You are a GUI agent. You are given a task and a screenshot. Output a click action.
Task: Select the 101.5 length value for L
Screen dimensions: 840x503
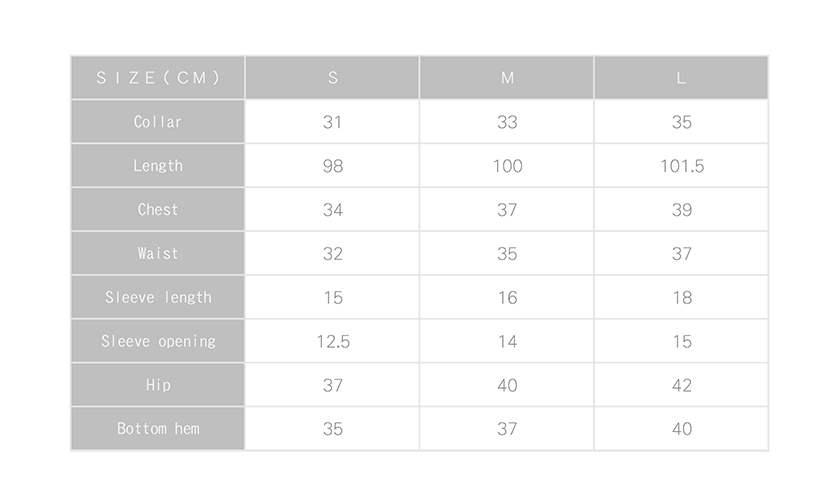(x=681, y=166)
